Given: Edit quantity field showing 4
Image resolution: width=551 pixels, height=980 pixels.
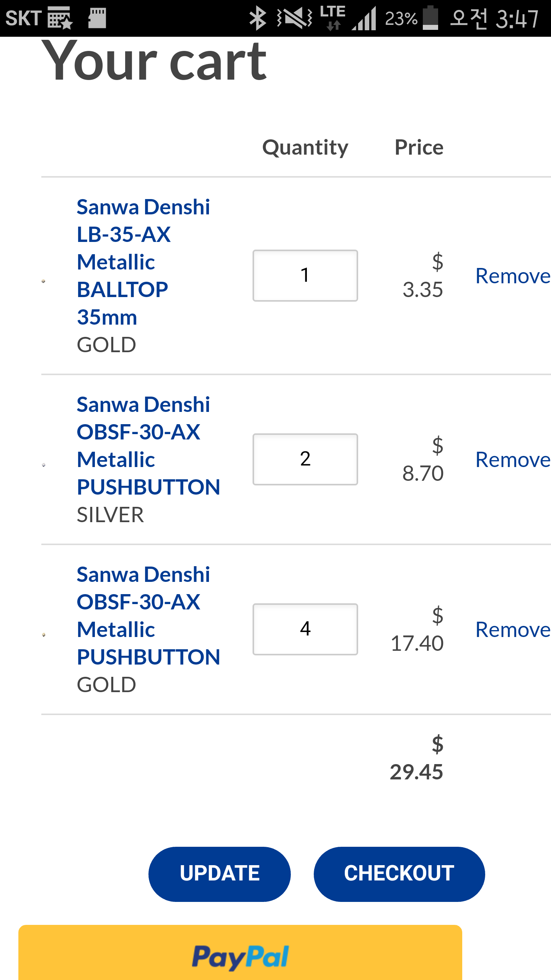Looking at the screenshot, I should (x=305, y=629).
